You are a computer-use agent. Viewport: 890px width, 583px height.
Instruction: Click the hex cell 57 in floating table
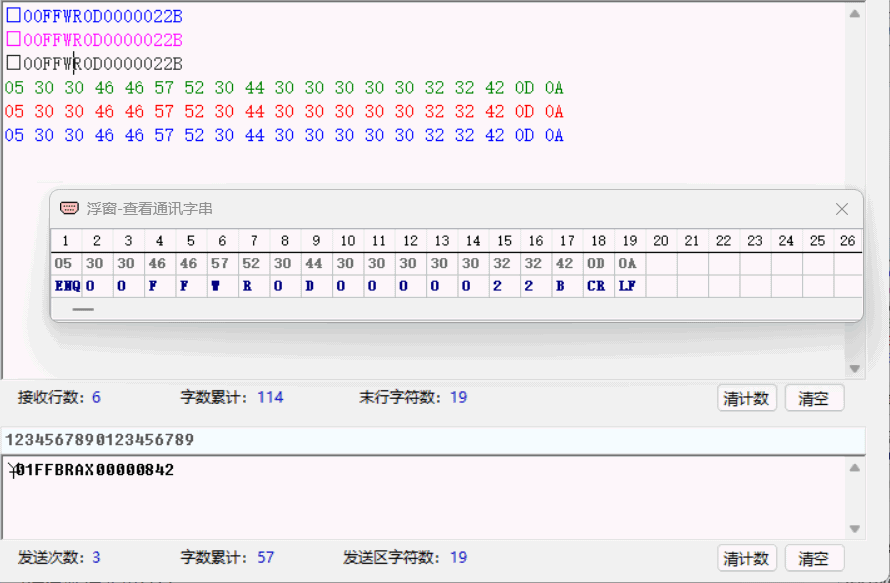(220, 263)
